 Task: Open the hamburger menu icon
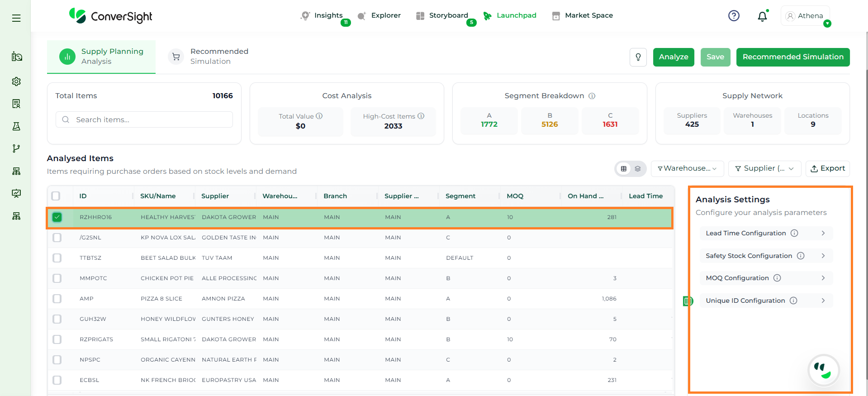coord(16,18)
